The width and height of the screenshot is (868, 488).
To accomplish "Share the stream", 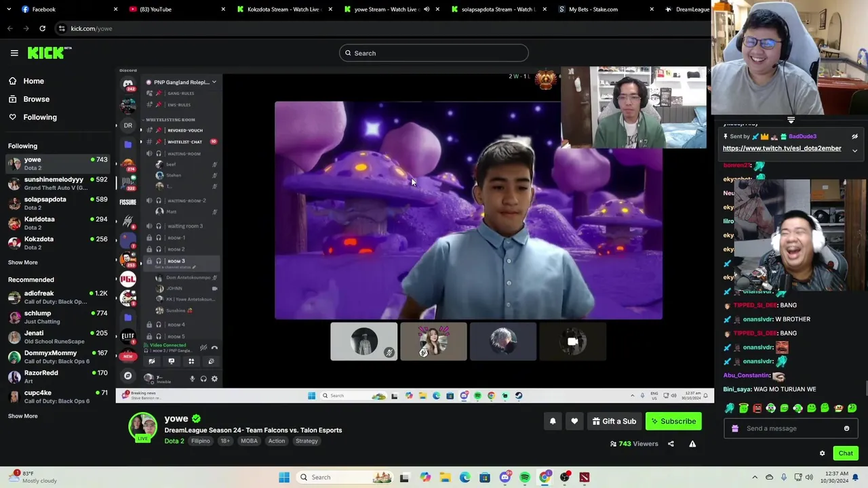I will [x=671, y=444].
